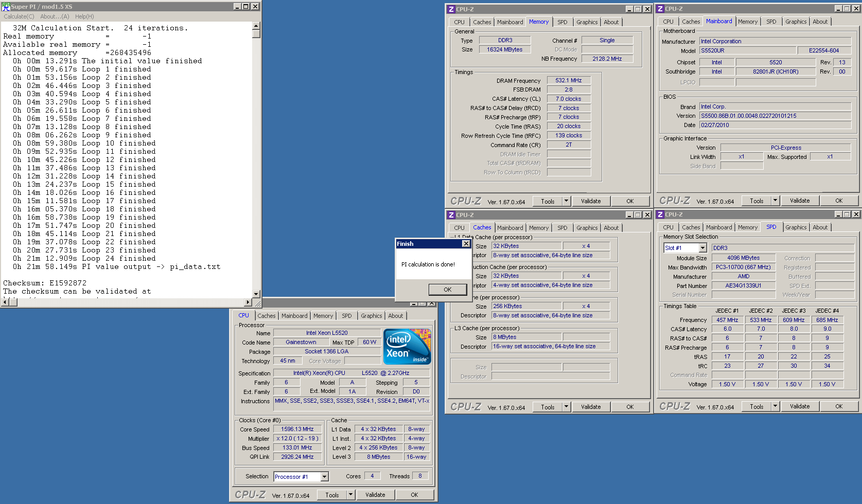Click Validate in Mainboard CPU-Z window
Screen dimensions: 862x504
coord(800,201)
